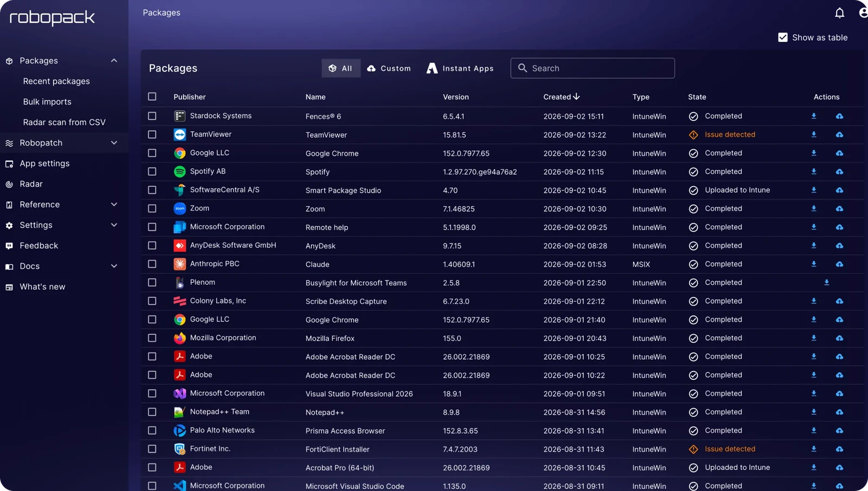The height and width of the screenshot is (491, 868).
Task: Open Bulk imports in sidebar
Action: pyautogui.click(x=47, y=102)
